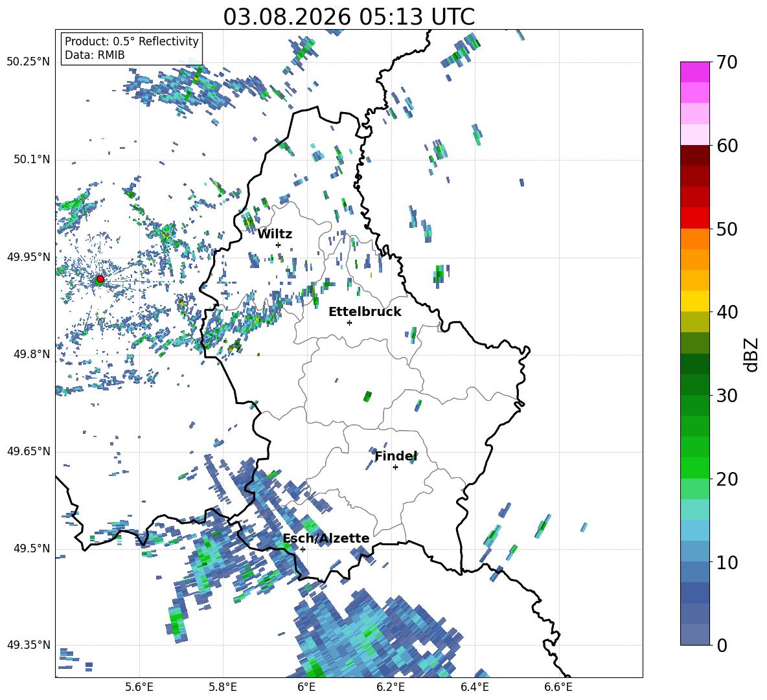Screen dimensions: 767x700
Task: Pick the magenta 70 dBZ colorbar segment
Action: 694,72
